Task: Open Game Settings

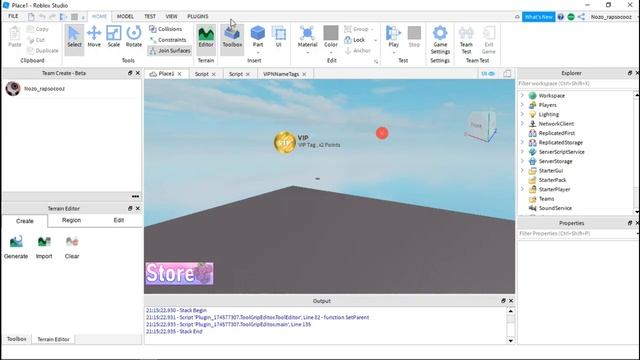Action: (440, 40)
